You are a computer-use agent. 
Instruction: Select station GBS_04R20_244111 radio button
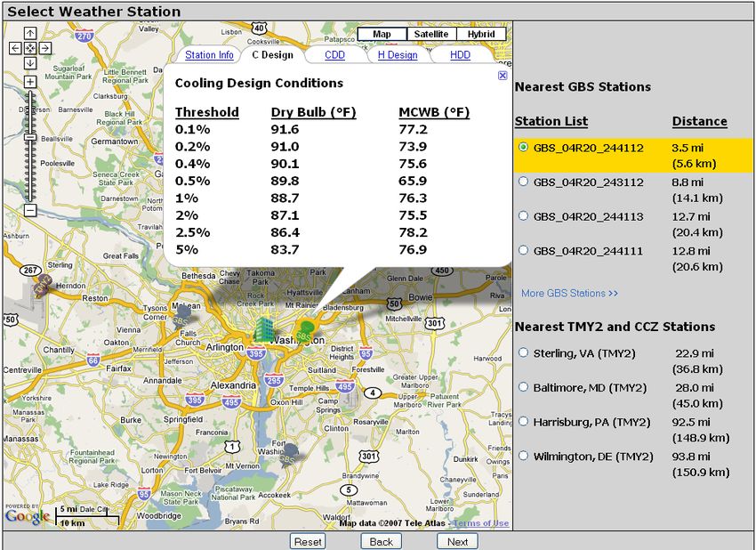523,250
